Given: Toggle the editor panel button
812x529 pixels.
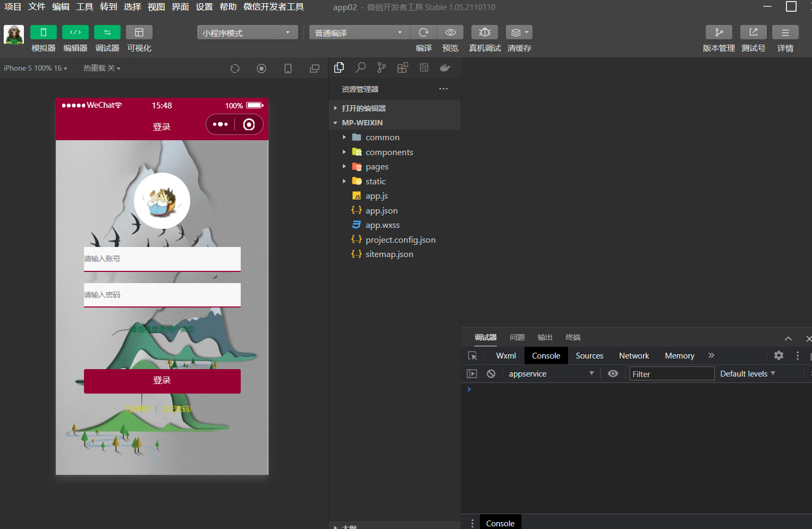Looking at the screenshot, I should tap(75, 32).
